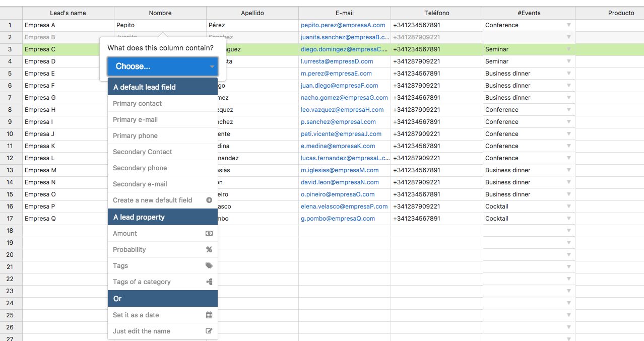Click the percent icon next to Probability
The height and width of the screenshot is (341, 644).
click(x=209, y=249)
